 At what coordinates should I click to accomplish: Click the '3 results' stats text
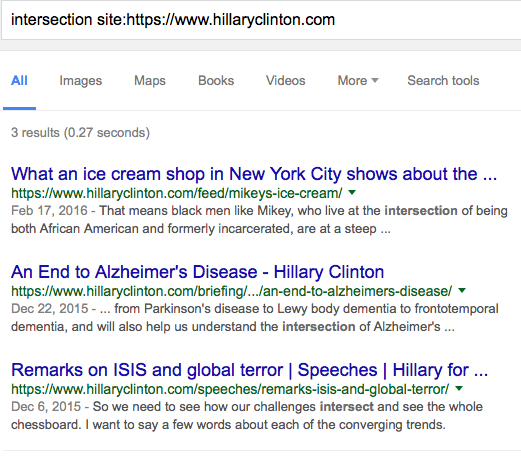pyautogui.click(x=80, y=133)
